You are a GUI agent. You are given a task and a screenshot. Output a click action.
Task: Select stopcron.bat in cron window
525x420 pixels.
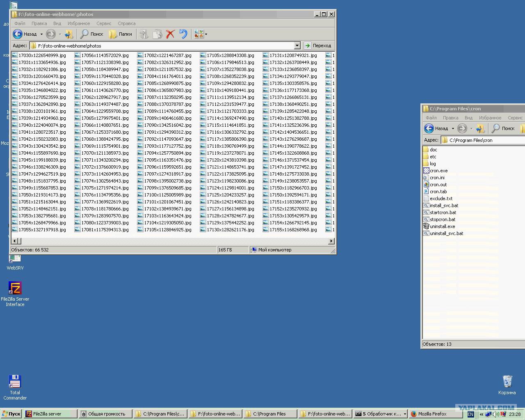pyautogui.click(x=439, y=219)
